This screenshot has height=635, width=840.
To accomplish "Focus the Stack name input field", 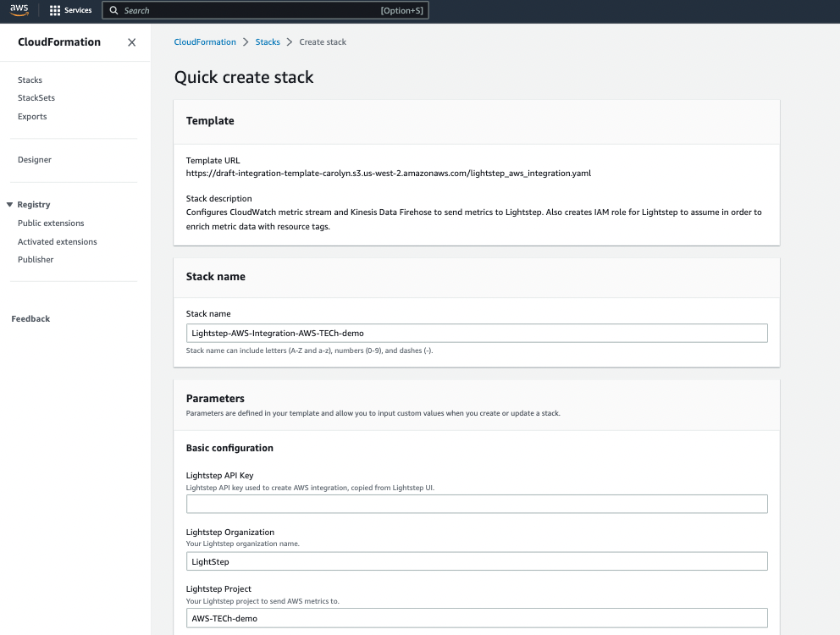I will click(476, 333).
